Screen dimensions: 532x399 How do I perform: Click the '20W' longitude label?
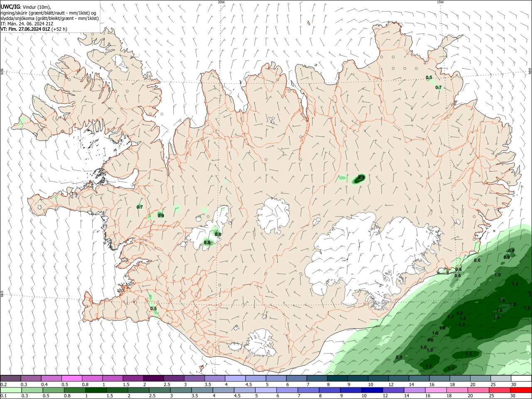pos(221,2)
